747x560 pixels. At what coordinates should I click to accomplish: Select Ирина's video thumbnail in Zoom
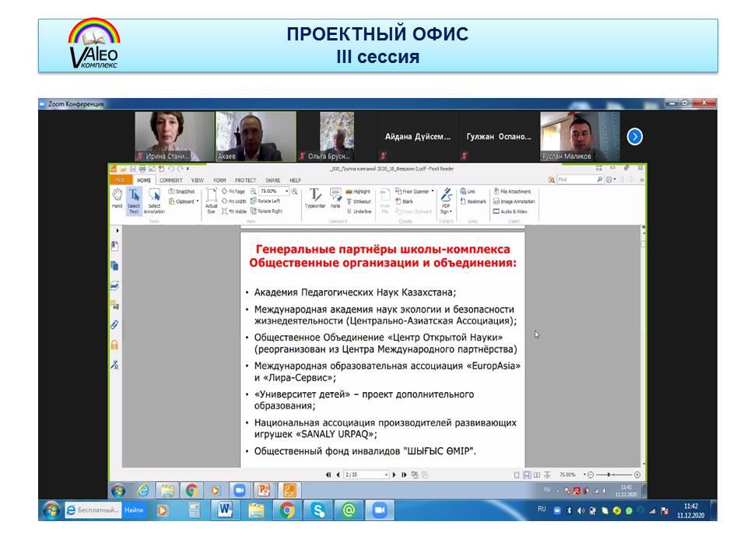point(174,137)
